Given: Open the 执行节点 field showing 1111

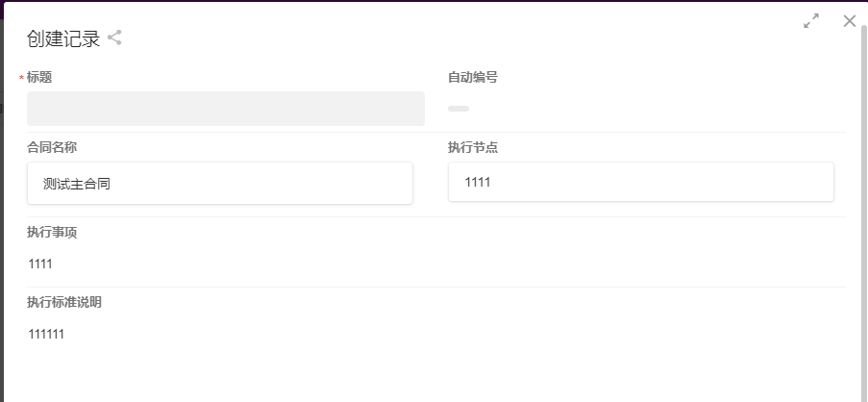Looking at the screenshot, I should pyautogui.click(x=640, y=182).
